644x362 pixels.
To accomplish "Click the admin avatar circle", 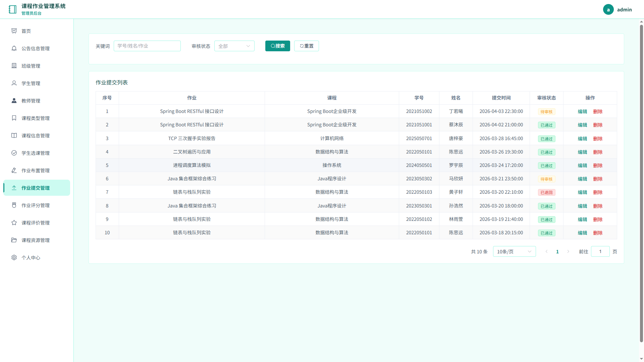I will pyautogui.click(x=608, y=9).
